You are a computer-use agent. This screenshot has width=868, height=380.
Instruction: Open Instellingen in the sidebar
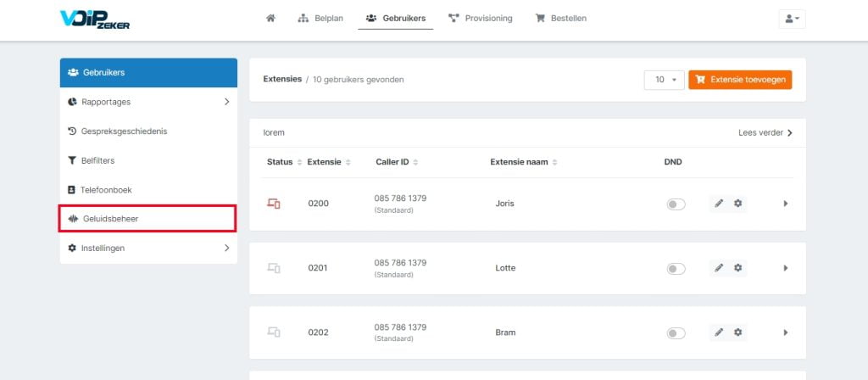coord(148,249)
